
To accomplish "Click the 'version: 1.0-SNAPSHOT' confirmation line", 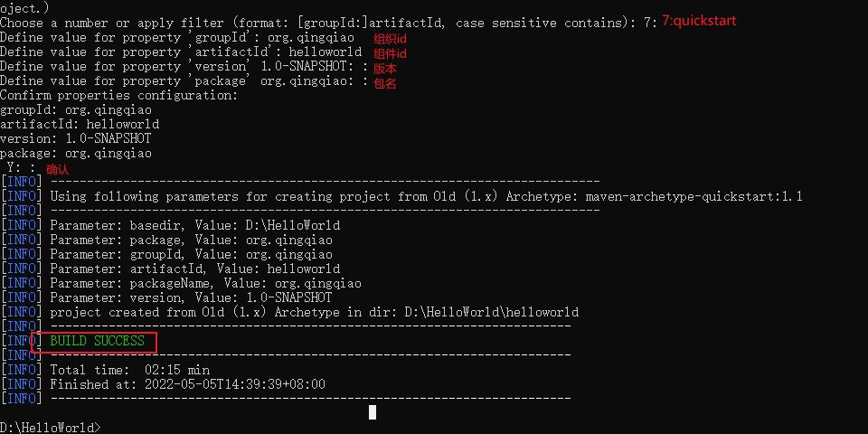I will (x=76, y=138).
